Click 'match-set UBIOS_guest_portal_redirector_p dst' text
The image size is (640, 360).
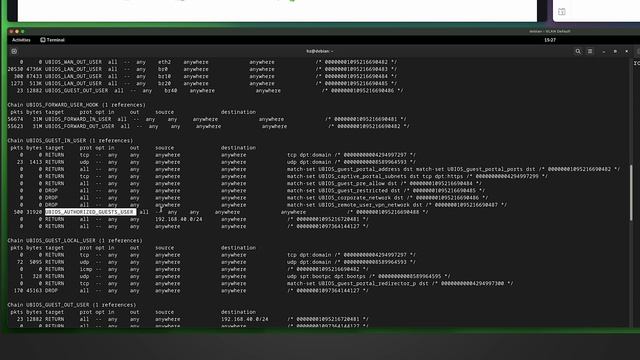click(x=358, y=284)
